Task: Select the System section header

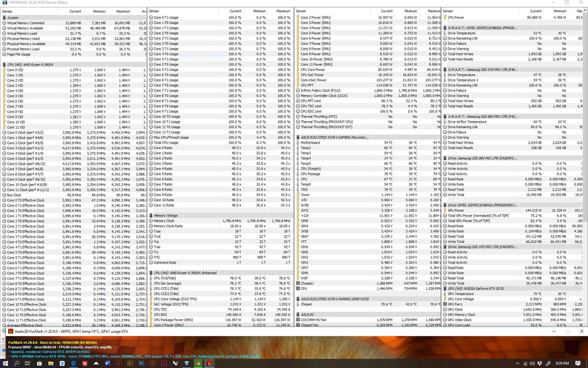Action: tap(73, 17)
